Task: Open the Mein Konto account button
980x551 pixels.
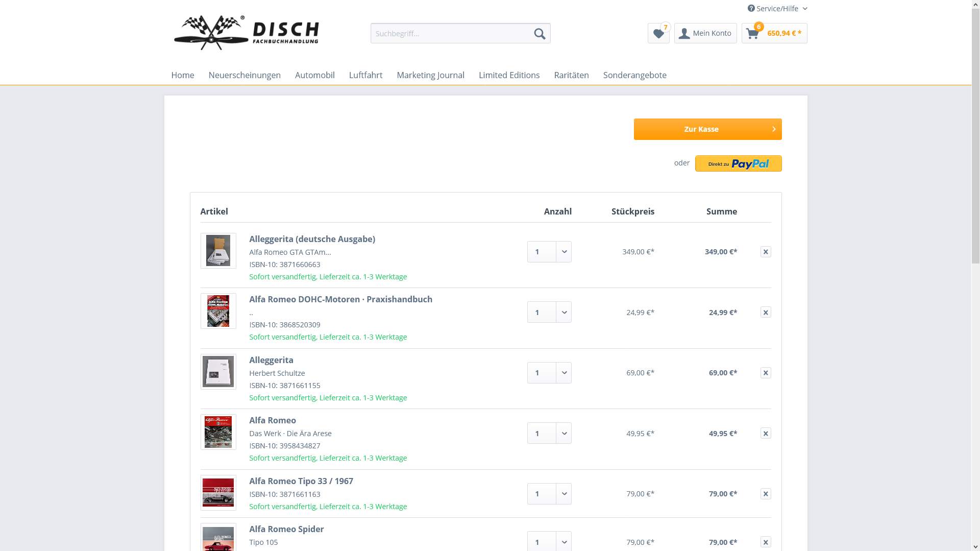Action: click(705, 33)
